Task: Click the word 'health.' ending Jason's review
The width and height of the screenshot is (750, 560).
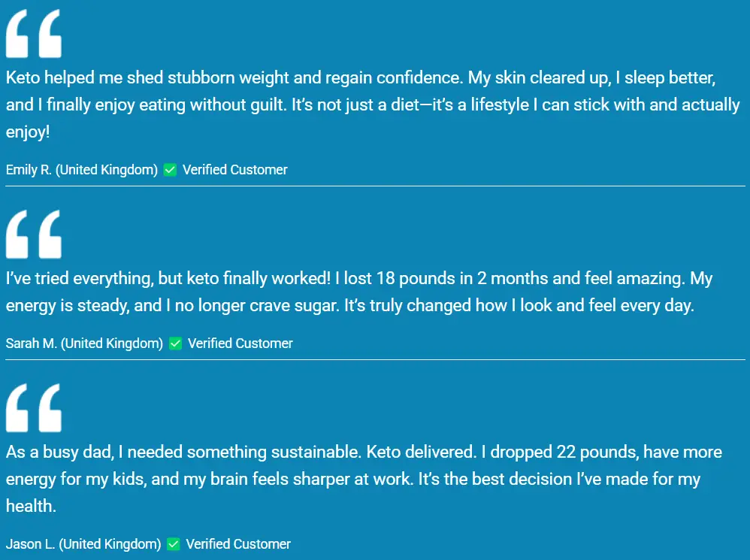Action: click(31, 506)
